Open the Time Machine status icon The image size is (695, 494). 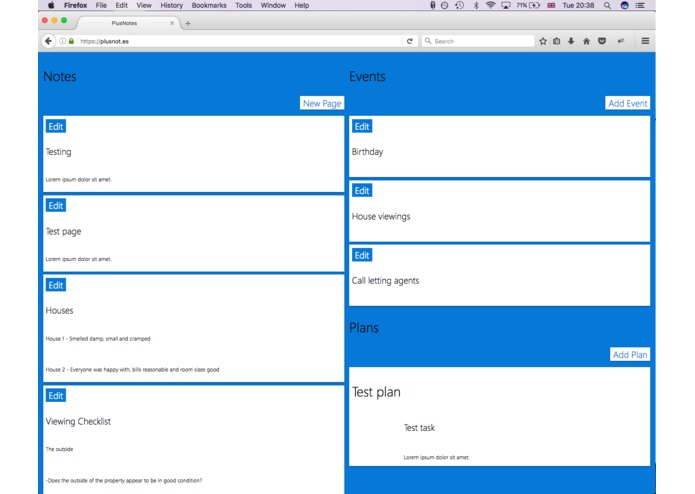click(460, 5)
